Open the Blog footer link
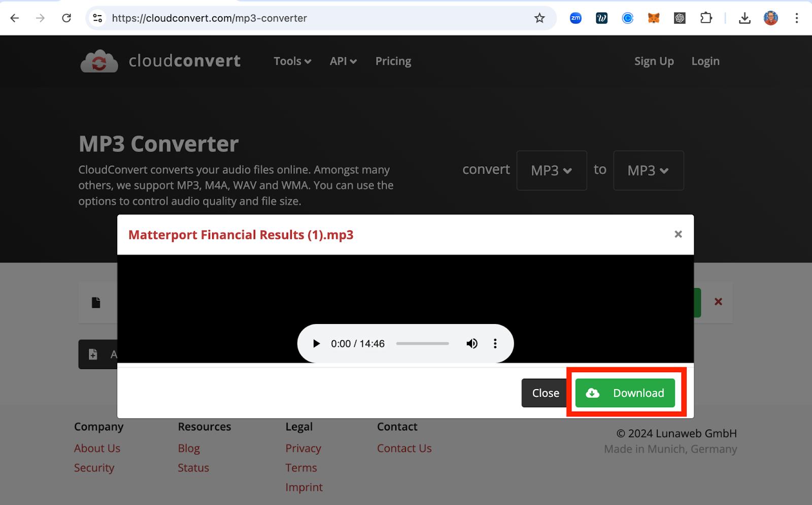Screen dimensions: 812x505 coord(189,448)
